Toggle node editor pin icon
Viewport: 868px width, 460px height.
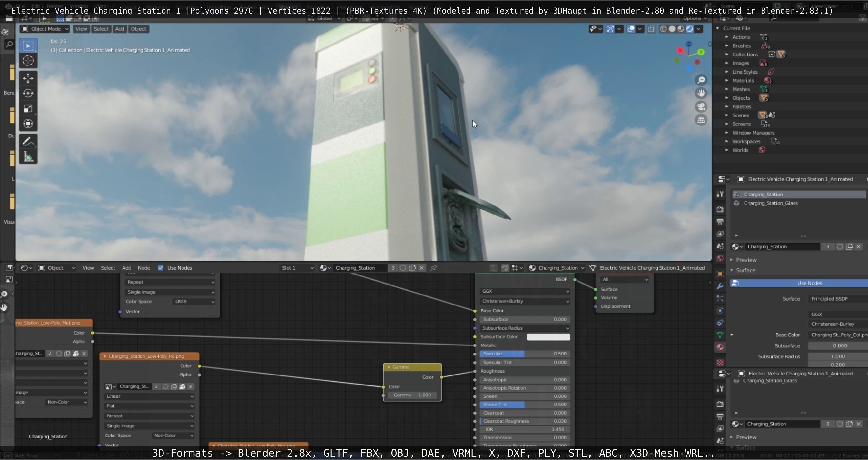coord(434,268)
